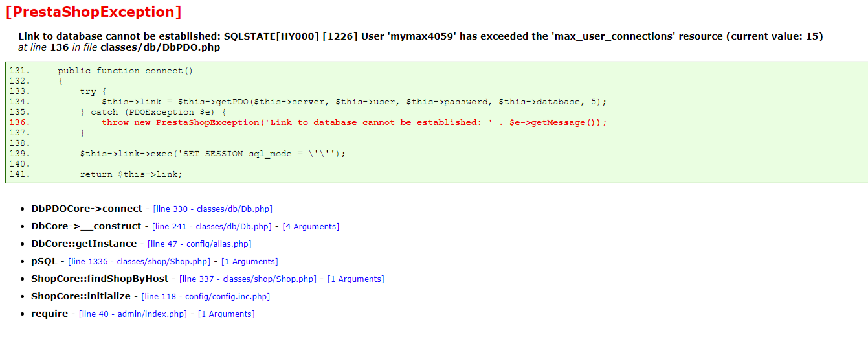Open the 'line 40 - admin/index.php' link
Viewport: 868px width, 348px height.
point(133,314)
